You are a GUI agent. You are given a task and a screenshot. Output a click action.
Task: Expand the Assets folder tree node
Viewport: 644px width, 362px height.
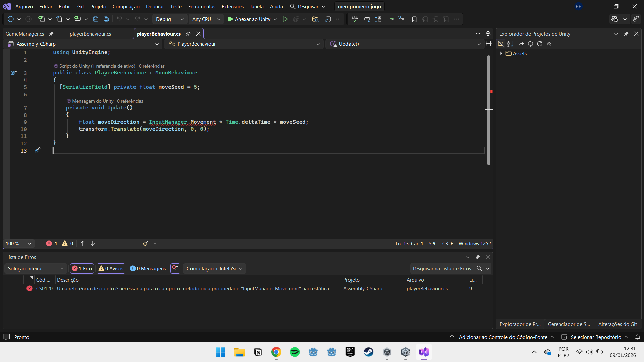(501, 54)
